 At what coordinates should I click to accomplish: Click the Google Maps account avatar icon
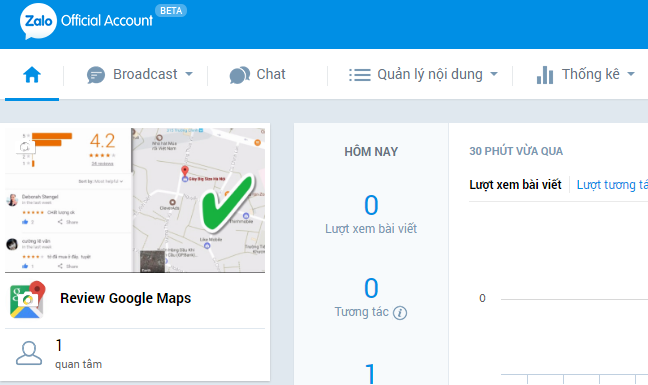(27, 299)
